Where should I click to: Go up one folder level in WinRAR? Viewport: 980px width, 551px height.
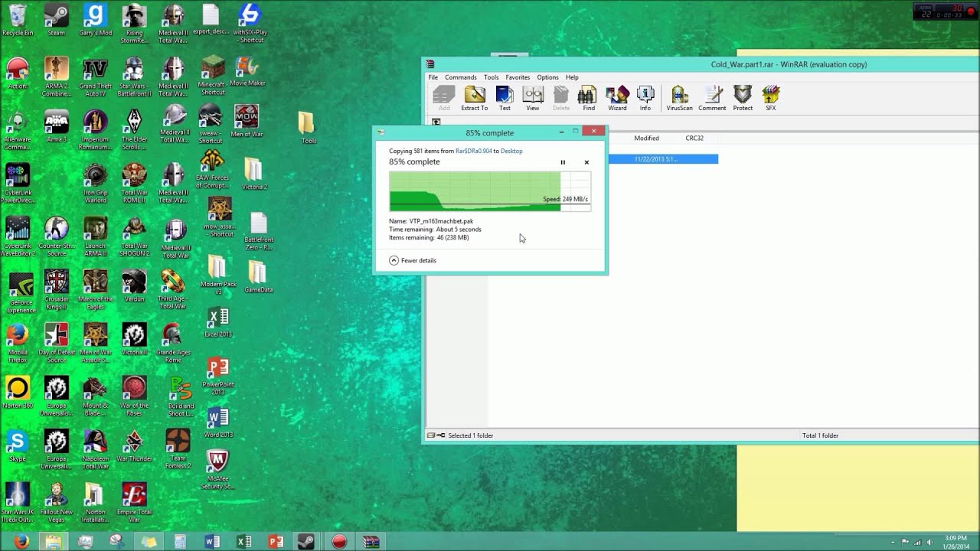(436, 122)
